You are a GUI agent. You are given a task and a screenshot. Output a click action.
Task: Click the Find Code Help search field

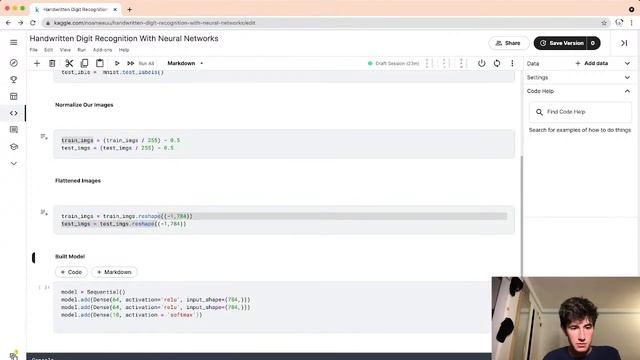tap(580, 112)
